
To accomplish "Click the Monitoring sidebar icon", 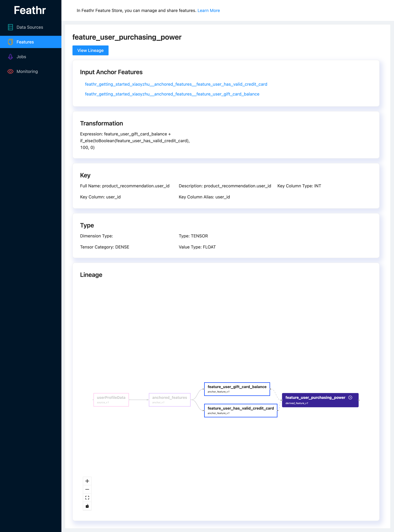I will coord(10,71).
